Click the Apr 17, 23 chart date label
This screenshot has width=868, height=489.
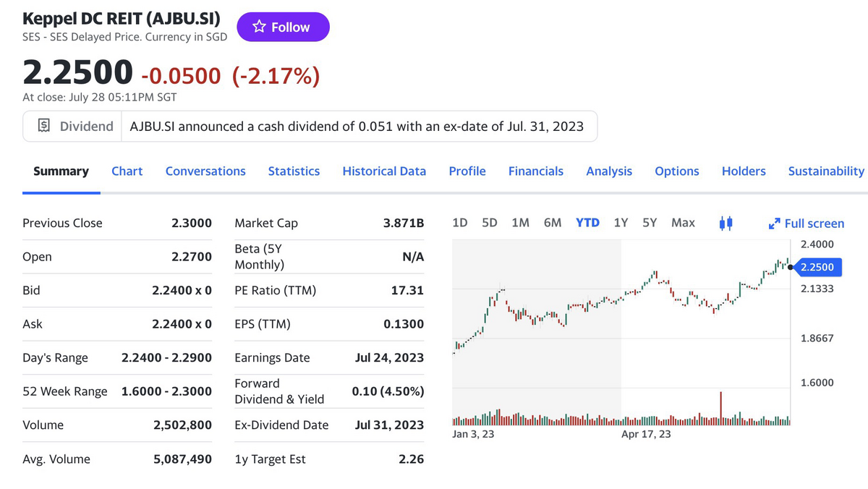pyautogui.click(x=646, y=434)
